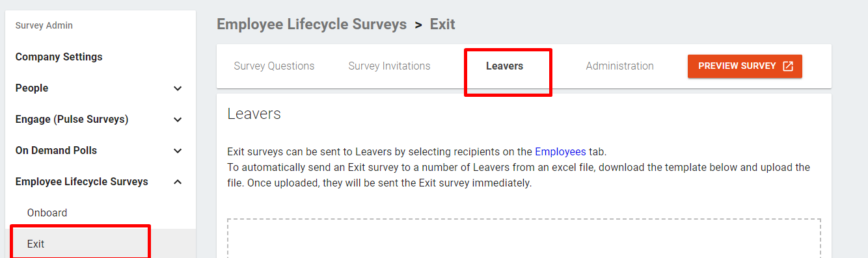Screen dimensions: 868x258
Task: Expand Engage (Pulse Surveys) chevron arrow
Action: pos(178,120)
